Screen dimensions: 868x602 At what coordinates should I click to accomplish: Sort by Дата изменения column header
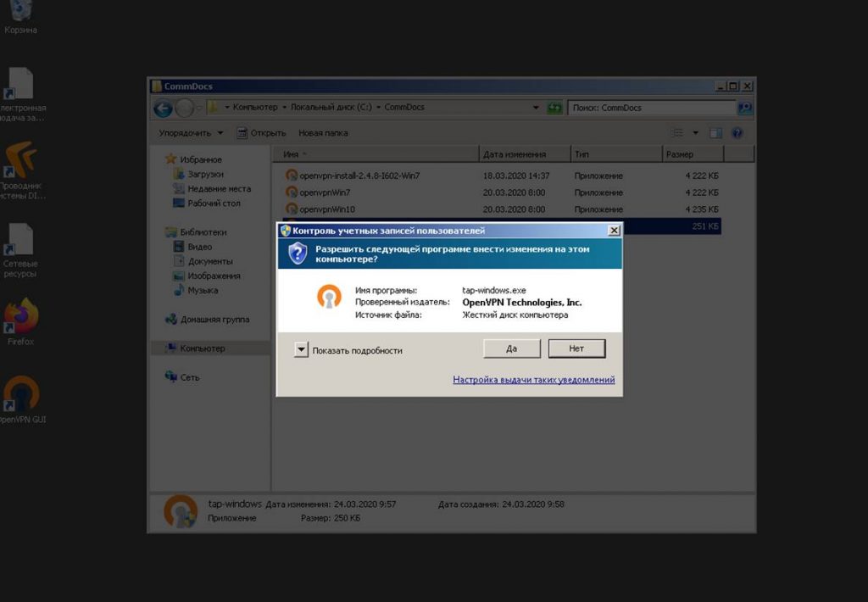click(524, 154)
